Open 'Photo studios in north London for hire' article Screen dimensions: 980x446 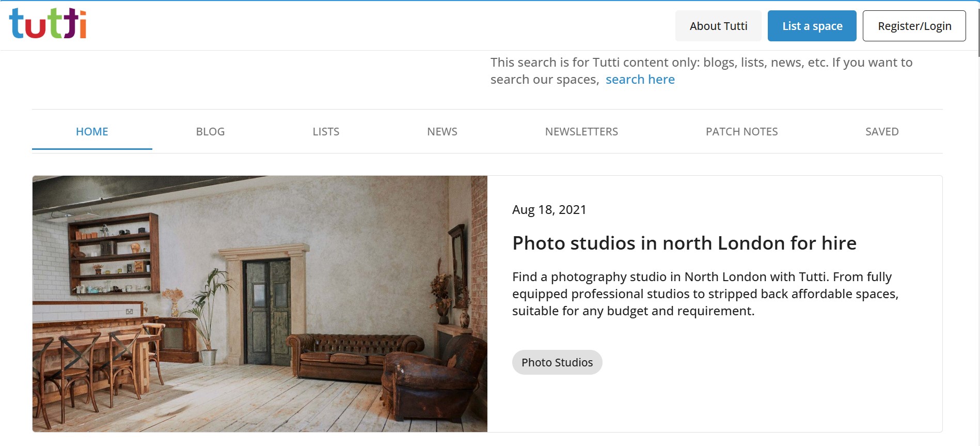tap(684, 243)
